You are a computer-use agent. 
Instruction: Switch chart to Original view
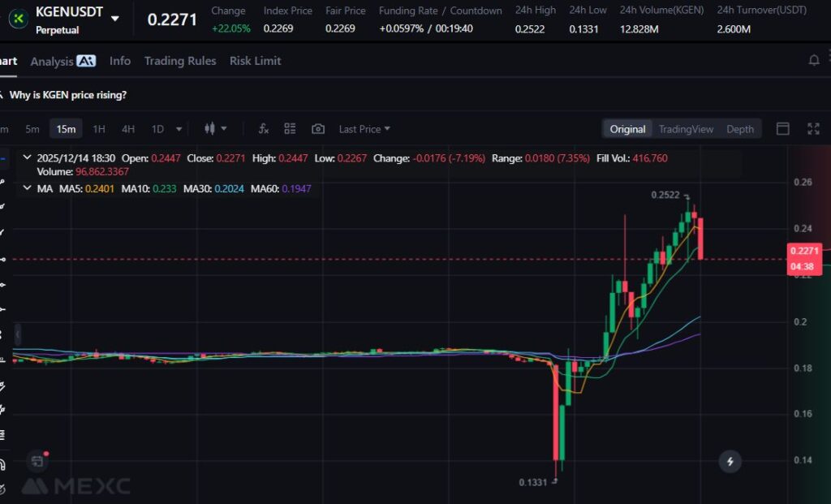627,129
